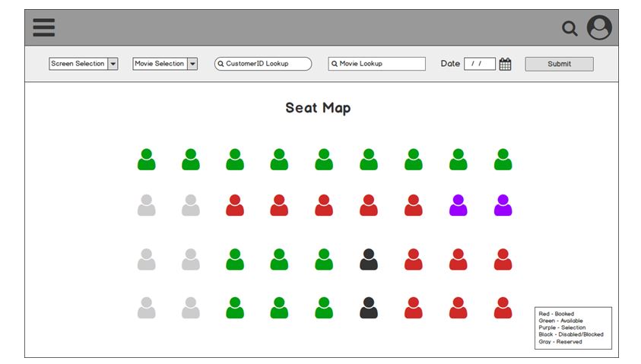Click the Date input field
641x364 pixels.
click(x=480, y=64)
